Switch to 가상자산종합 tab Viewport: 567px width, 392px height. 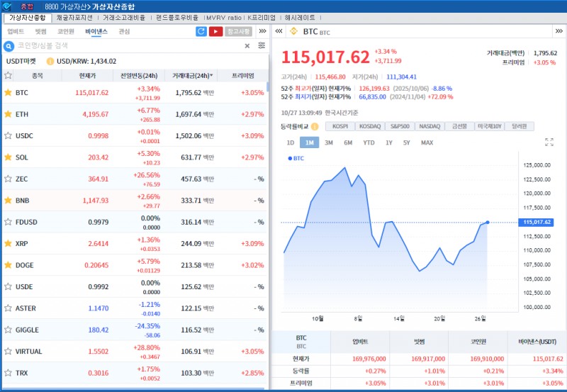pos(28,18)
